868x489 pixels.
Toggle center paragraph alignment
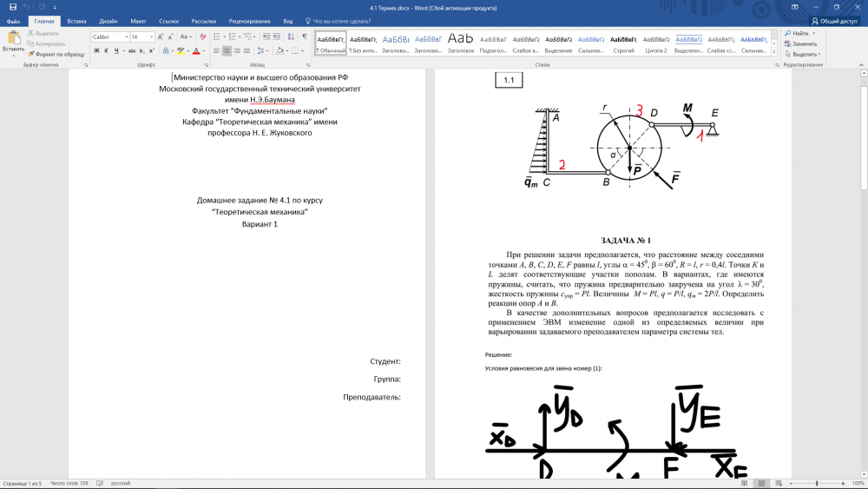click(227, 51)
